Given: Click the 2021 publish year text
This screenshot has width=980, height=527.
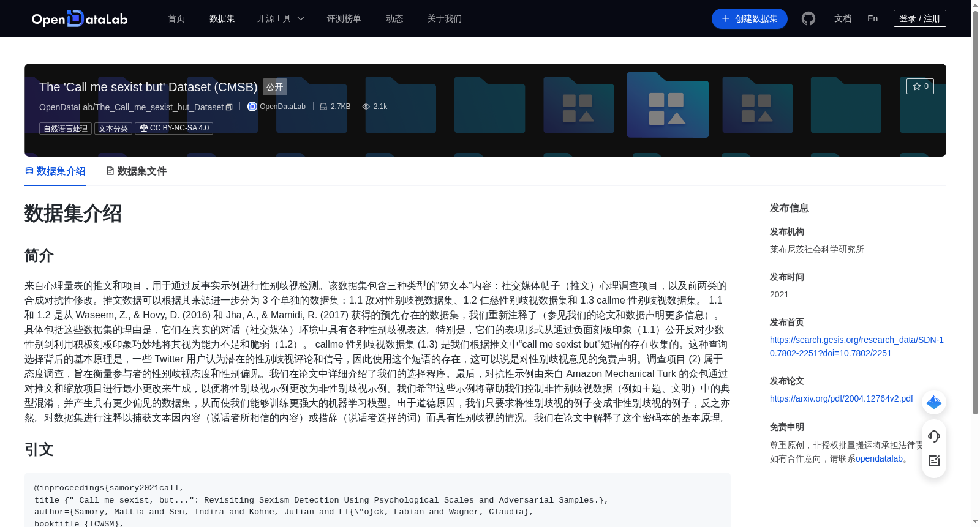Looking at the screenshot, I should (779, 294).
